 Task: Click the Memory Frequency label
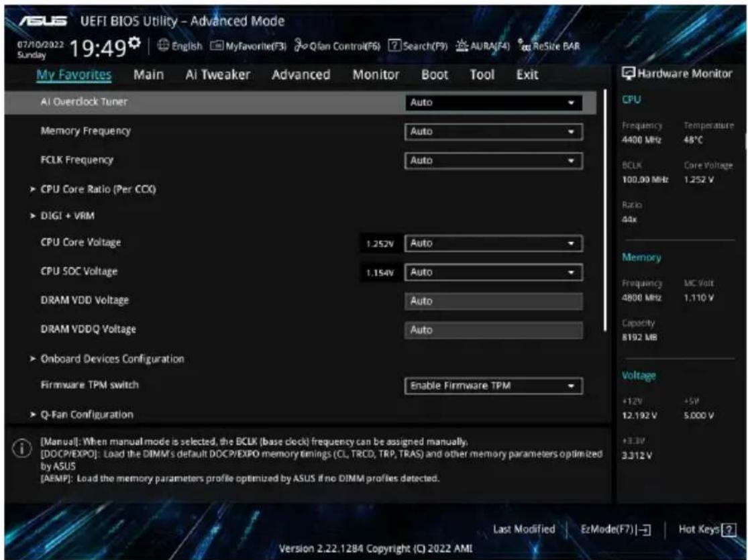coord(85,131)
